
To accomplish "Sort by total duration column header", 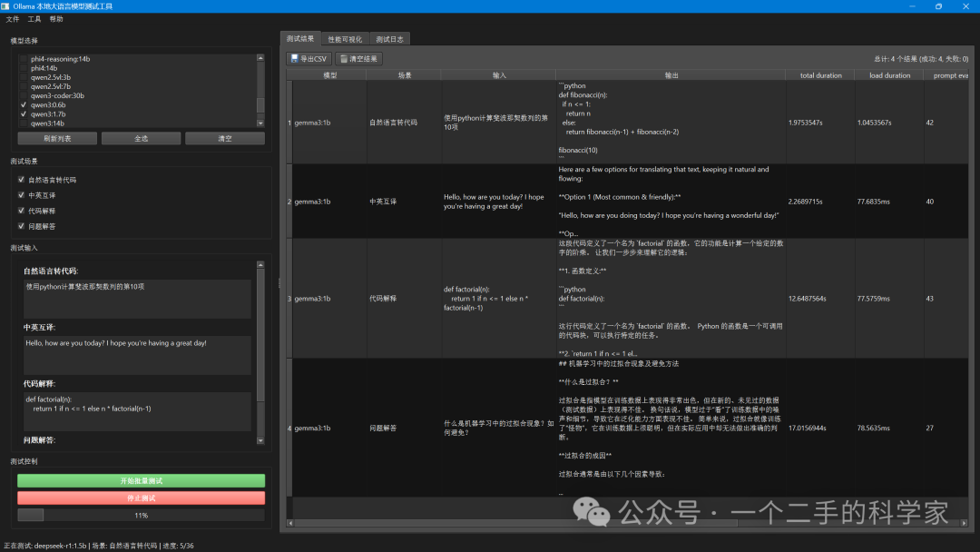I will [820, 75].
